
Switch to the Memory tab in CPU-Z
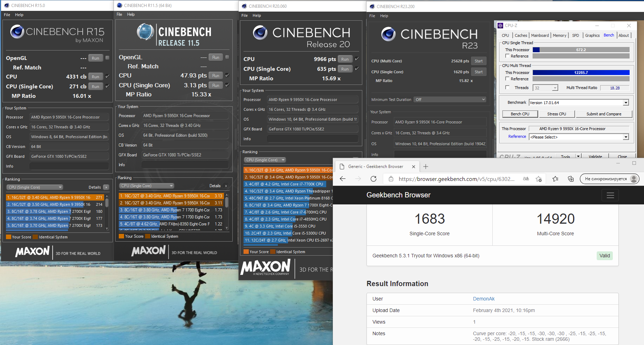[560, 35]
